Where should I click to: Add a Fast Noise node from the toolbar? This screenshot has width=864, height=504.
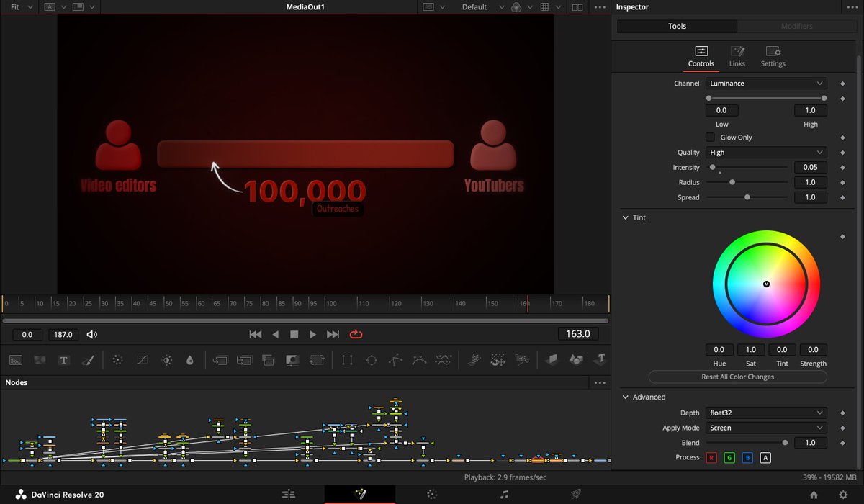pos(40,359)
